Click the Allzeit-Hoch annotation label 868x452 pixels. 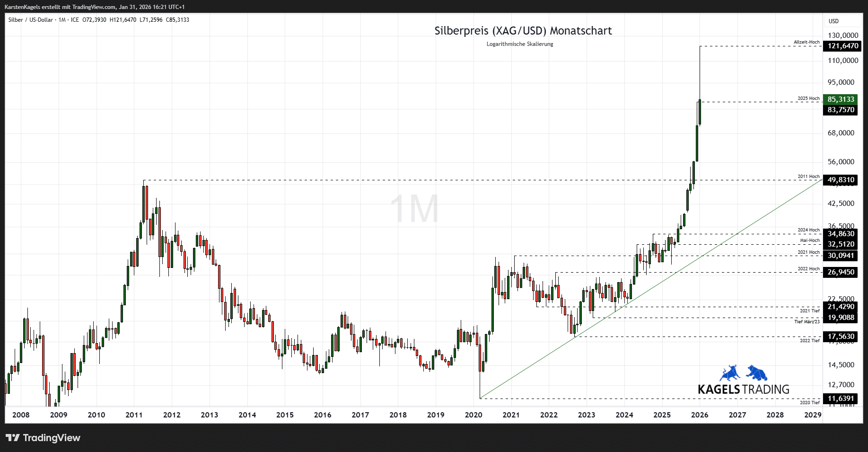pyautogui.click(x=807, y=42)
